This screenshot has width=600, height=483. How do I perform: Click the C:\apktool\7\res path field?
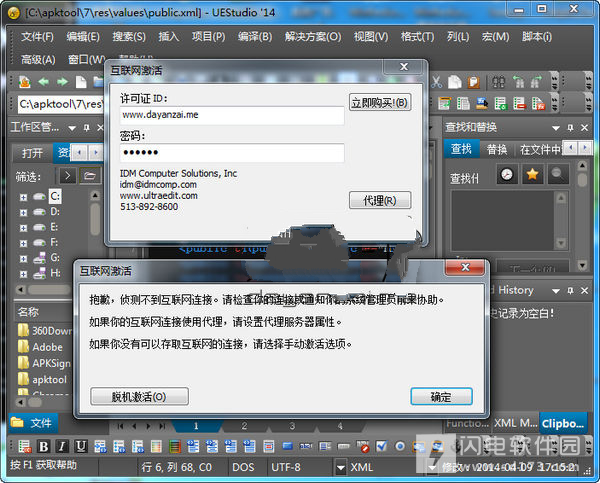(x=60, y=104)
